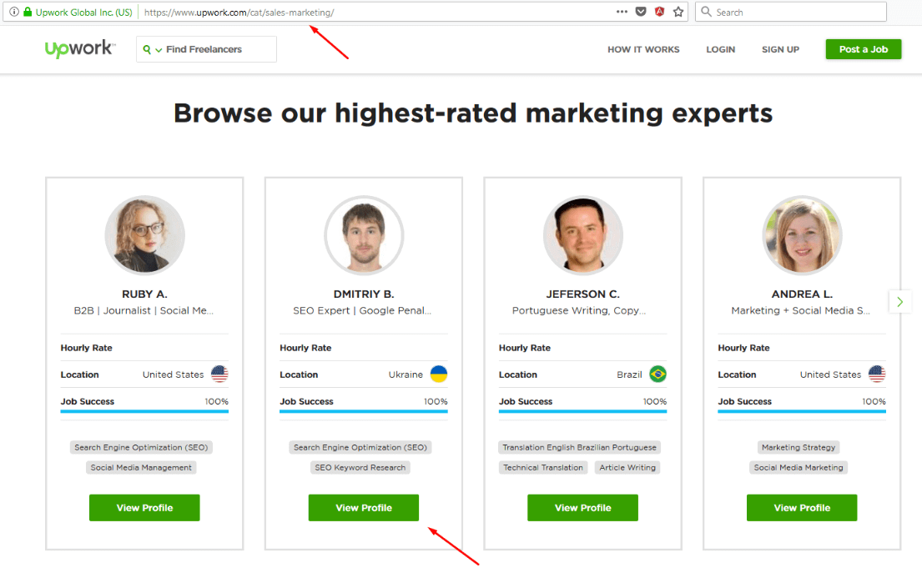922x588 pixels.
Task: Click the name DMITRIY B.
Action: click(x=364, y=294)
